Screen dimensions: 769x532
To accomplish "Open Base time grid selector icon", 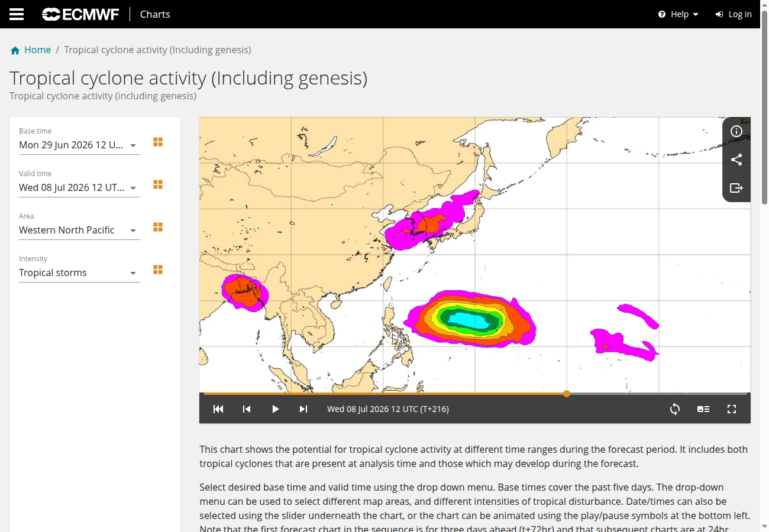I will 158,142.
